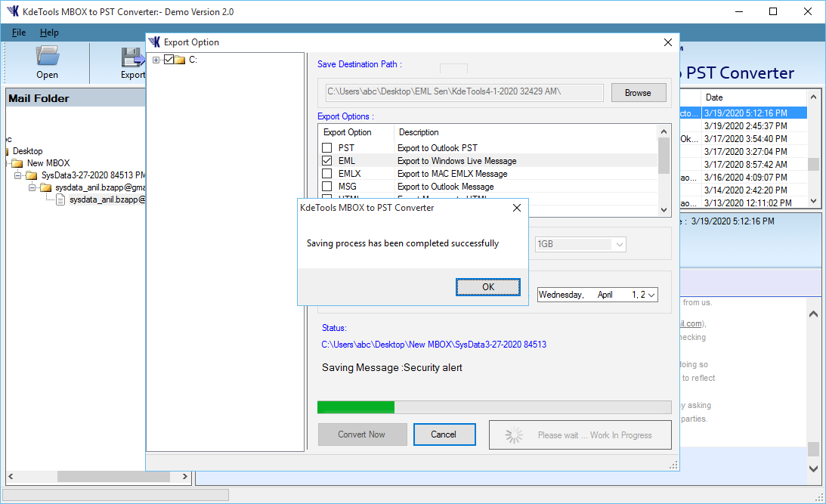Close the Export Option window
The height and width of the screenshot is (504, 826).
pos(668,42)
